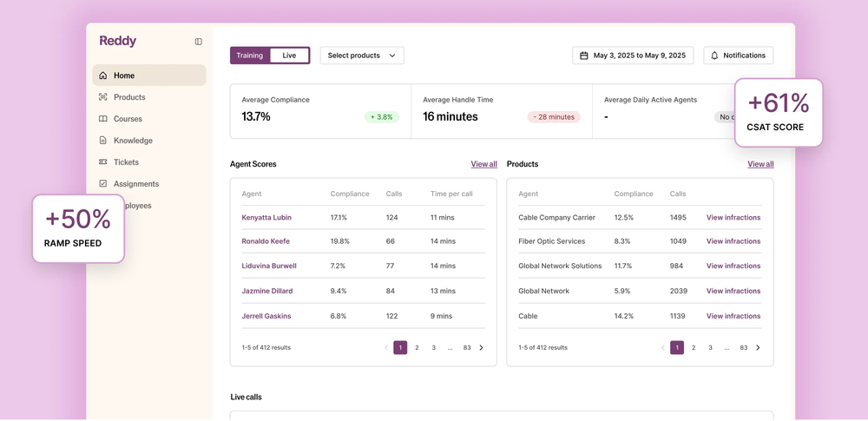Click the Live calls heading
868x421 pixels.
[246, 398]
